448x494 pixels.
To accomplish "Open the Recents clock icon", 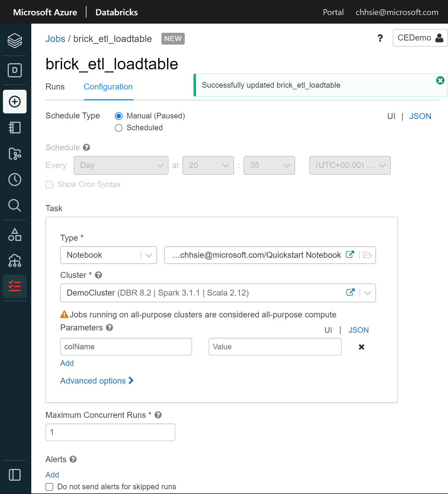I will (15, 180).
